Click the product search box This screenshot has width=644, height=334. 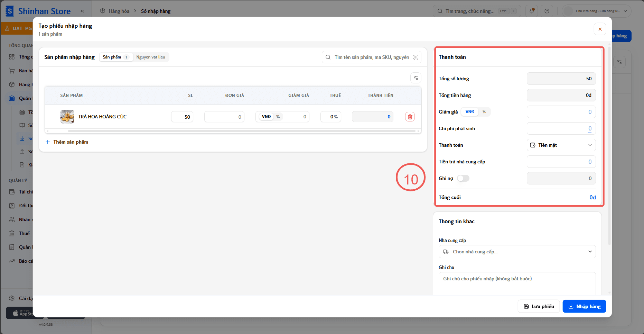pos(372,57)
